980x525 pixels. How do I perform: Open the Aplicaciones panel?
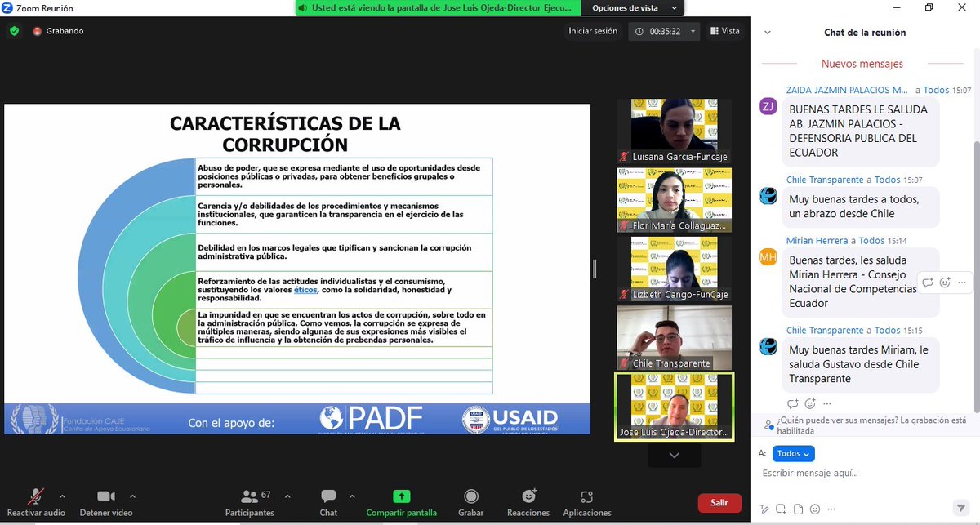(586, 501)
